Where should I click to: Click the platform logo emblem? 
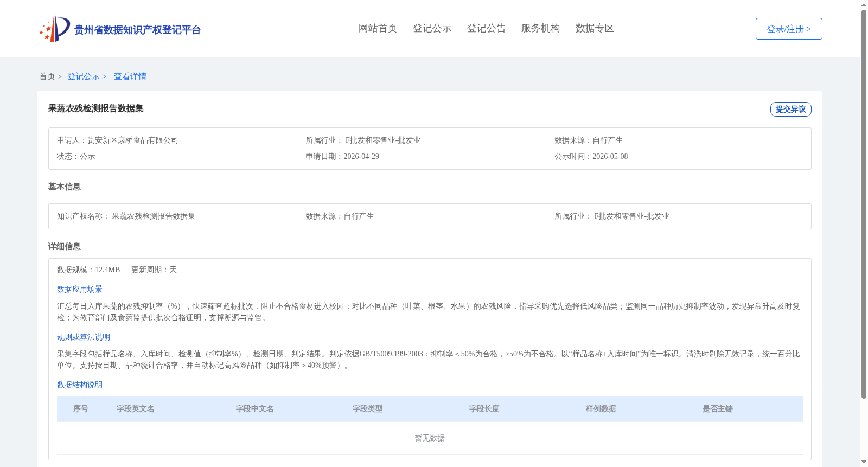pyautogui.click(x=55, y=29)
